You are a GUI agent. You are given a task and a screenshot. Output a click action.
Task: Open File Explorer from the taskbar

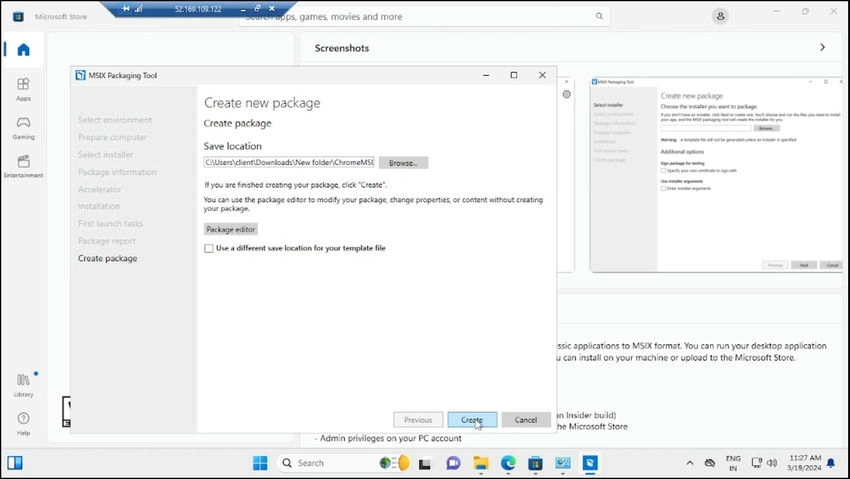[481, 463]
